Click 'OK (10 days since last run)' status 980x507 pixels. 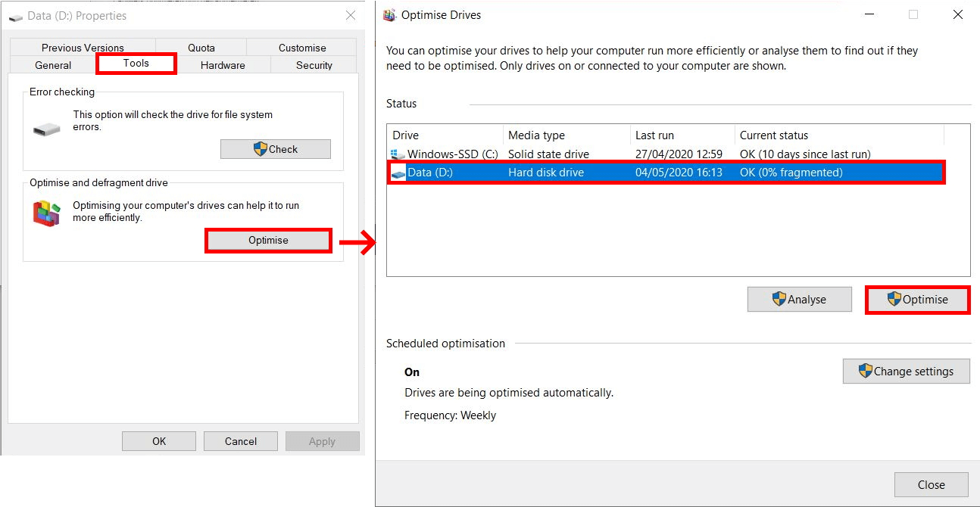[x=805, y=154]
